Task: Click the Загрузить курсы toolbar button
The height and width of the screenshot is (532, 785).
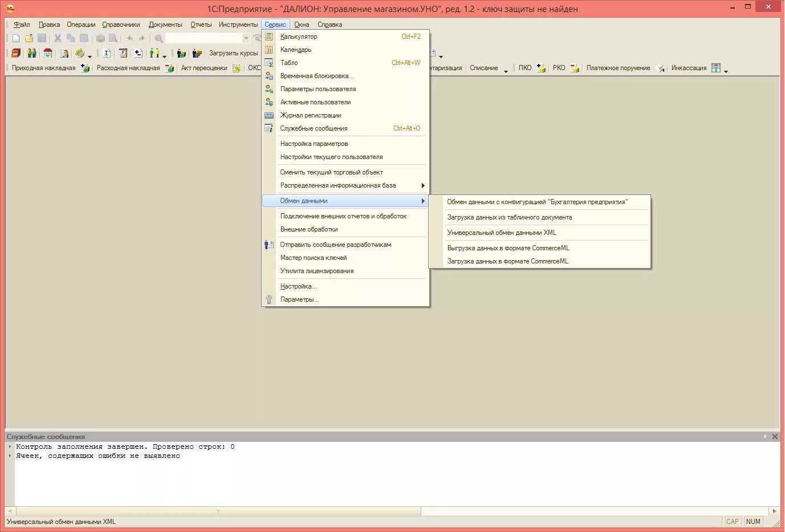Action: point(233,53)
